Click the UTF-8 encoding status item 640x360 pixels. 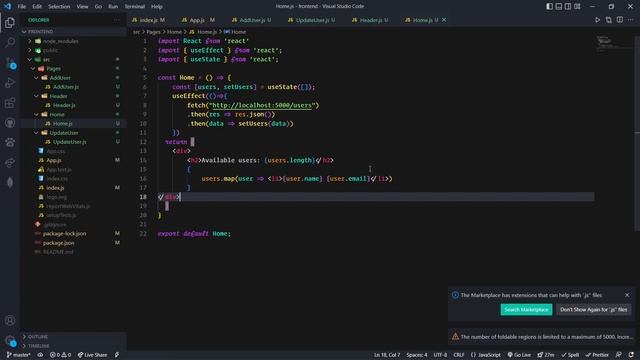click(x=440, y=355)
